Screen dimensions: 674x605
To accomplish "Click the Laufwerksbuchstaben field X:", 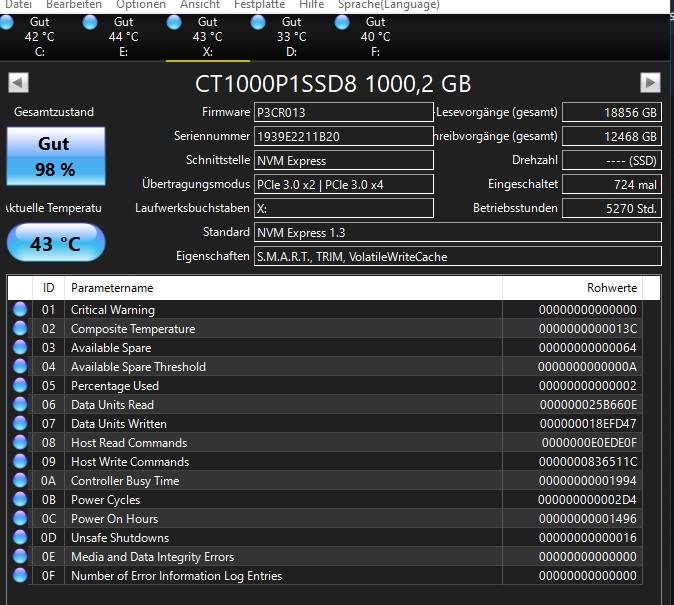I will coord(343,209).
